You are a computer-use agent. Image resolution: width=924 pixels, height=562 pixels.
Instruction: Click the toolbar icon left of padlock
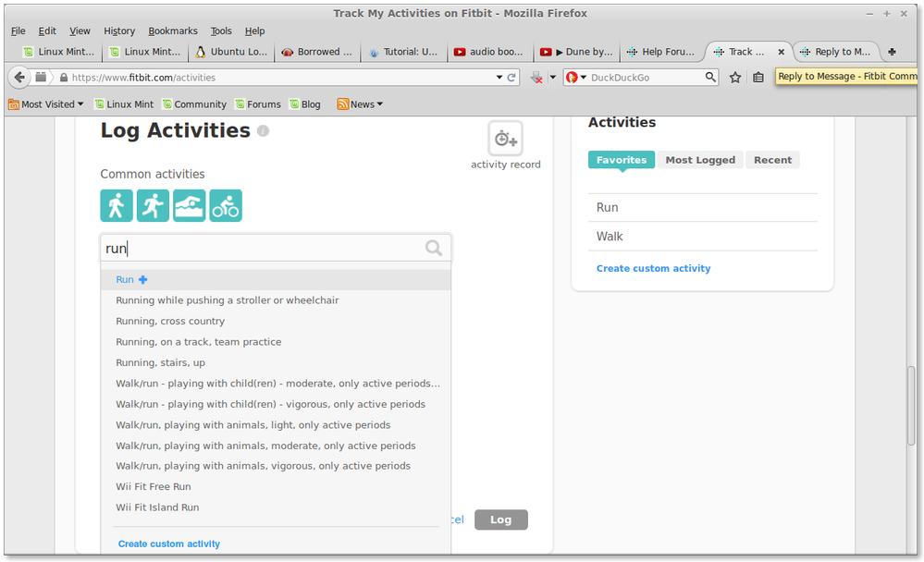coord(41,77)
